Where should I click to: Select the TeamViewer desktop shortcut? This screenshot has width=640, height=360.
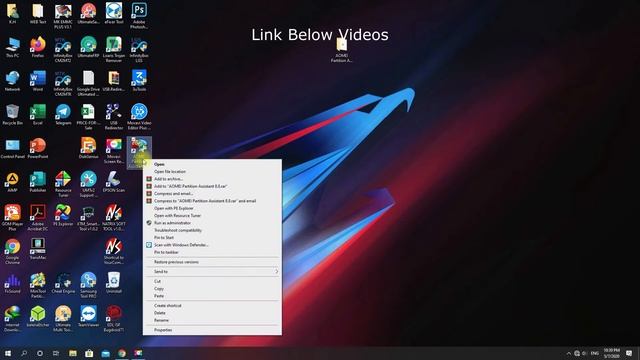[88, 317]
